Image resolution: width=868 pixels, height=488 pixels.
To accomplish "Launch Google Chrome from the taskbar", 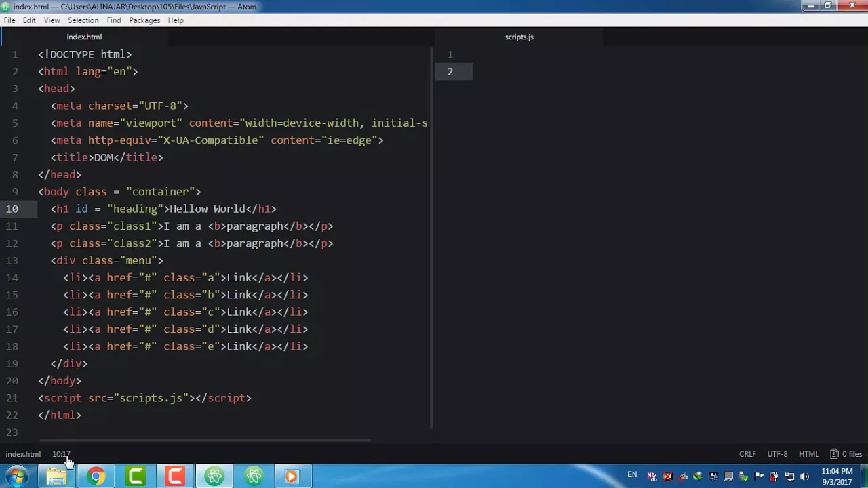I will (x=96, y=476).
